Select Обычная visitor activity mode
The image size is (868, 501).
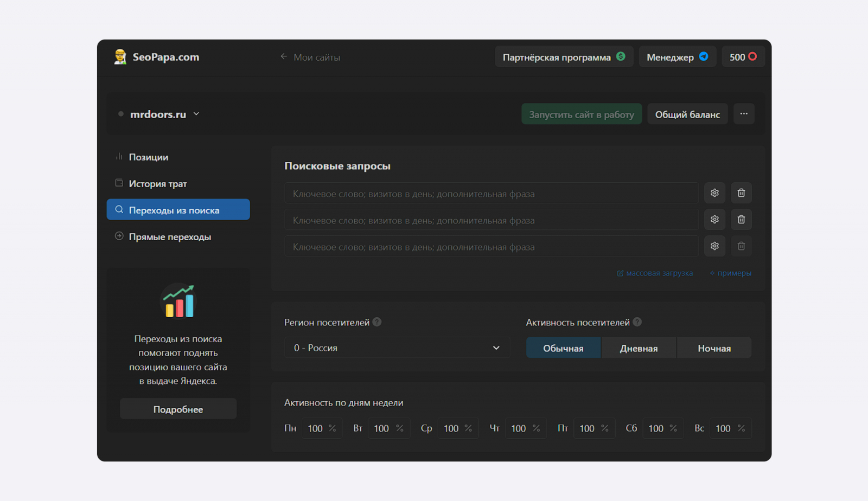(563, 348)
